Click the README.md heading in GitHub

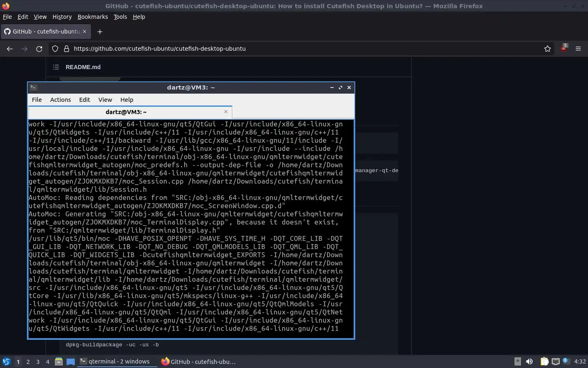point(83,67)
